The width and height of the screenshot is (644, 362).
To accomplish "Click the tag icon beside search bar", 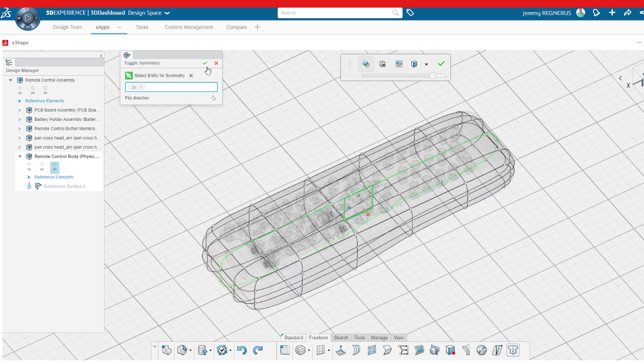I will tap(410, 13).
